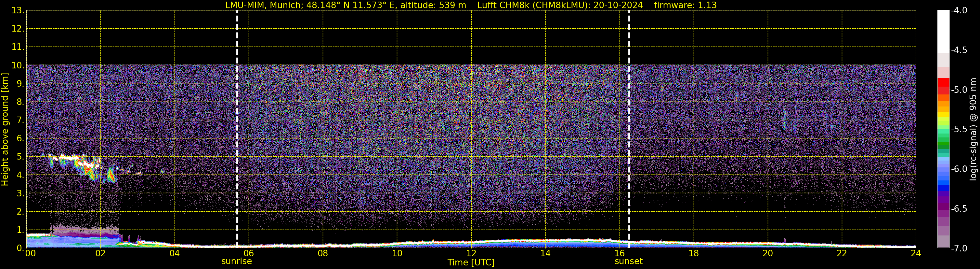The height and width of the screenshot is (269, 980).
Task: Click the 'Height above ground [km]' axis label
Action: pos(5,130)
